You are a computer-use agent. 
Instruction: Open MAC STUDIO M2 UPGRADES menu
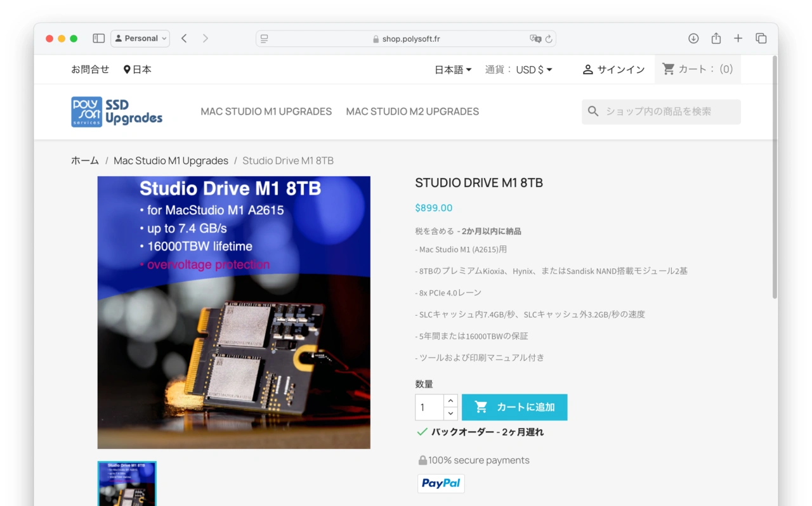tap(412, 112)
